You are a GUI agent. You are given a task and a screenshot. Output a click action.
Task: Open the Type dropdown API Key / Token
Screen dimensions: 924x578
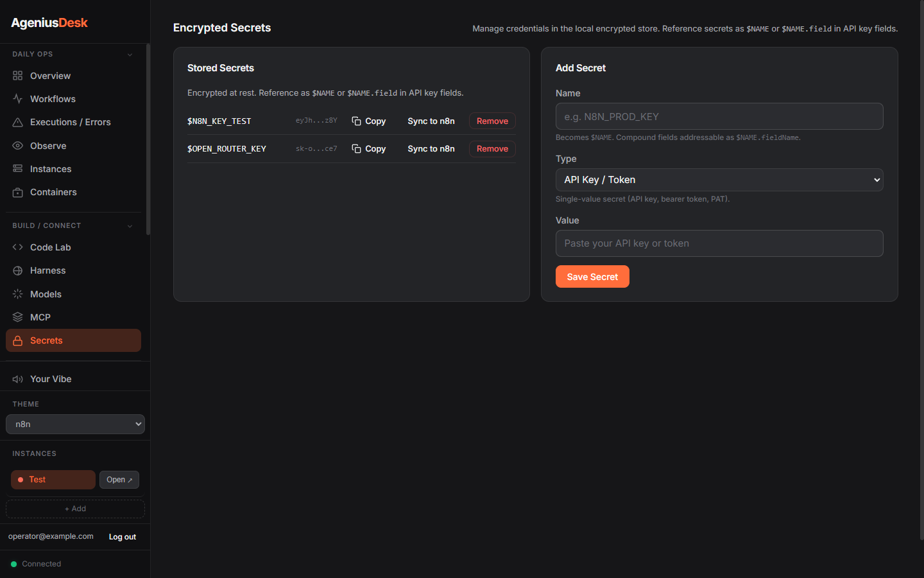click(719, 180)
